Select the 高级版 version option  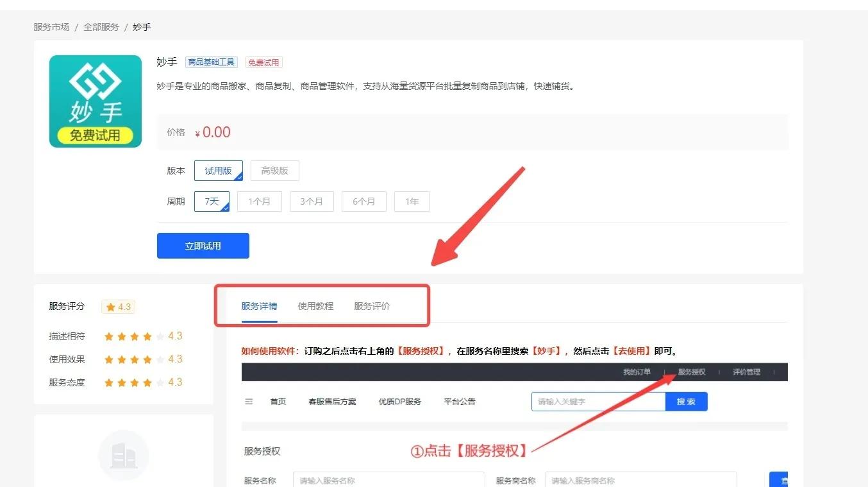(x=274, y=170)
